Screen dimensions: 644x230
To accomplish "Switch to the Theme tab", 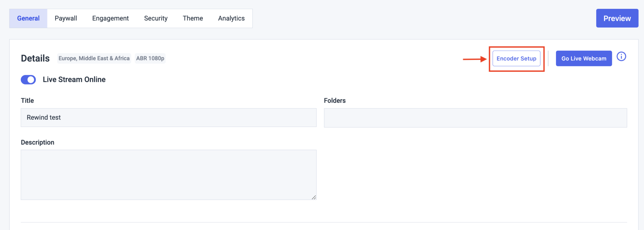I will click(193, 19).
